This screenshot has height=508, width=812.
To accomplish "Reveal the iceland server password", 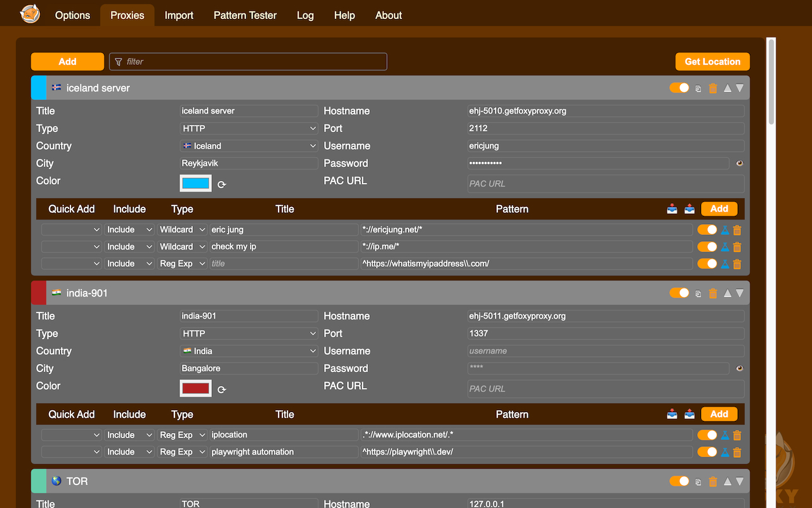I will coord(740,163).
